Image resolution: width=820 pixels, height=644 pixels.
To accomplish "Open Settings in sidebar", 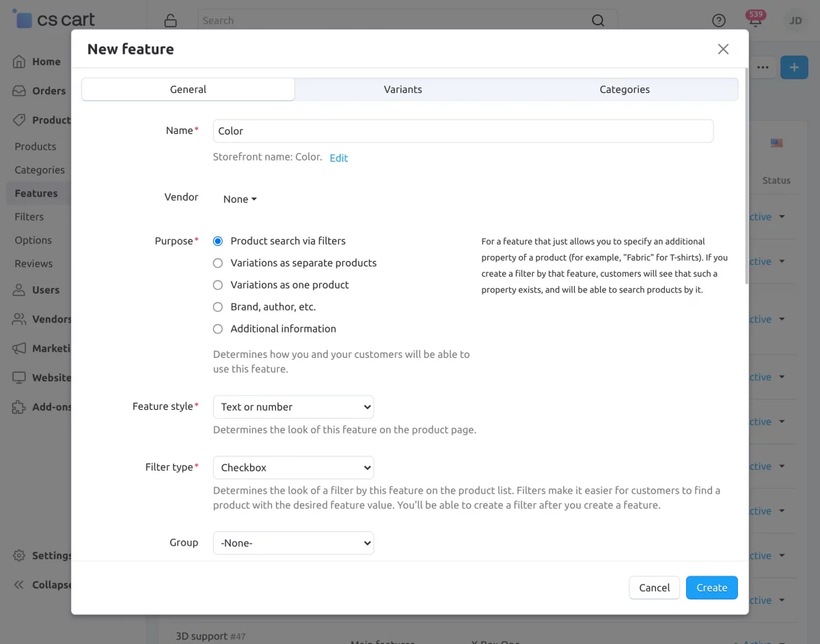I will pyautogui.click(x=42, y=555).
